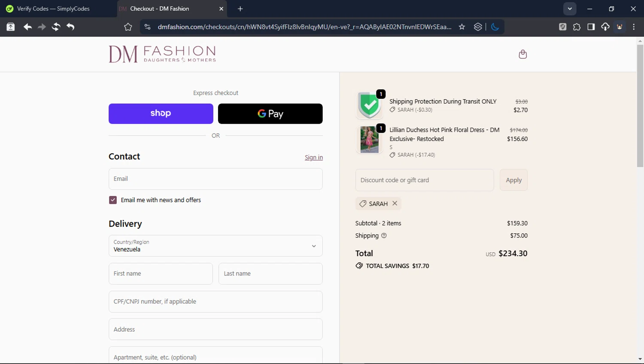Open the shopping bag cart icon
The image size is (644, 364).
click(x=522, y=54)
